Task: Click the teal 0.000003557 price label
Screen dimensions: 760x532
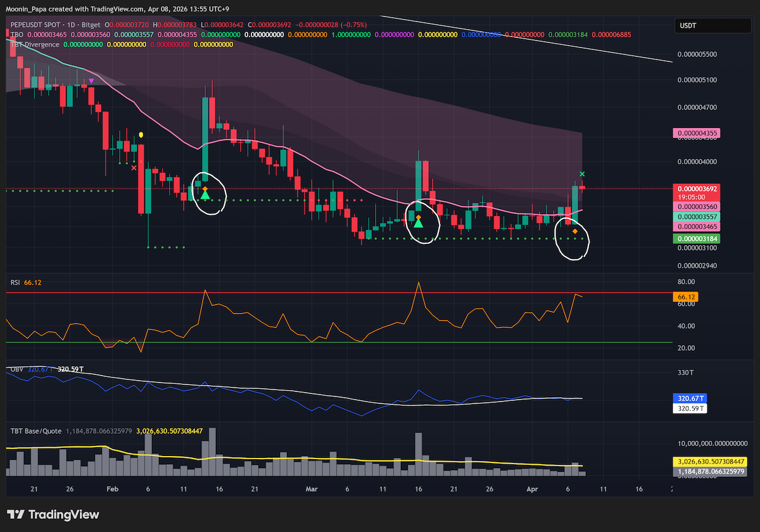Action: tap(697, 217)
